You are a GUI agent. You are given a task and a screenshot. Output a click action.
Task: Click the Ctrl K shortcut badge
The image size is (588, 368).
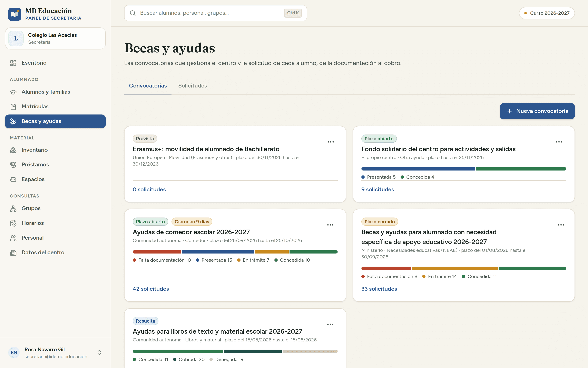(293, 13)
